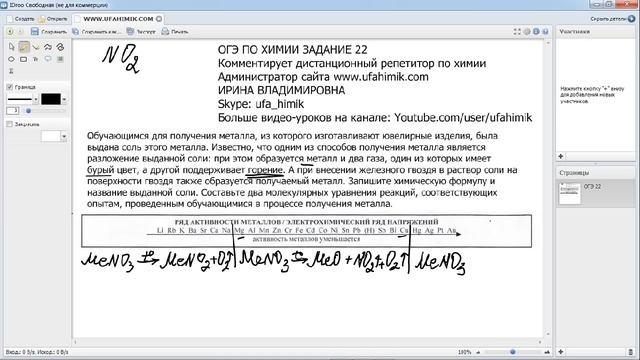Adjust the zoom level slider

[x=513, y=352]
